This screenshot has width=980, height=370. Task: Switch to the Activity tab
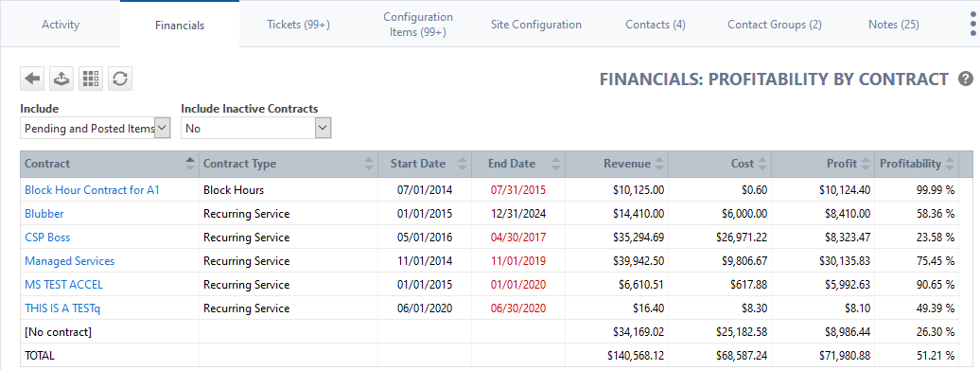61,25
